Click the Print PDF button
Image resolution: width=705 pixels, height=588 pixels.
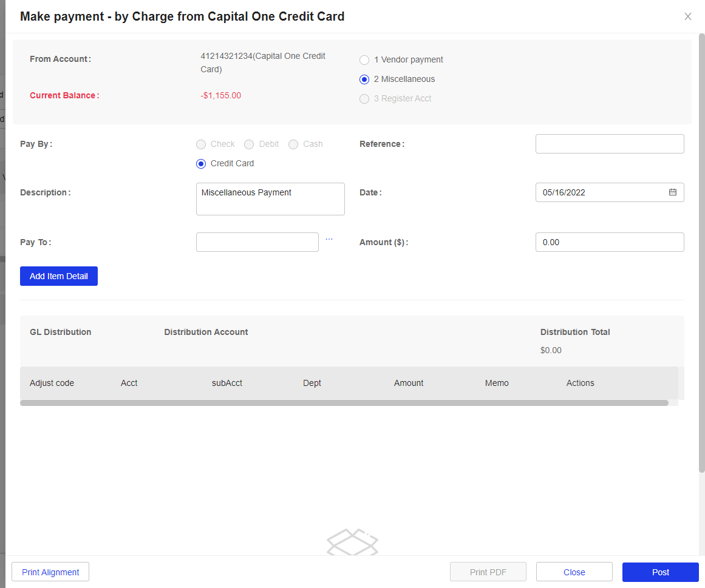coord(488,572)
